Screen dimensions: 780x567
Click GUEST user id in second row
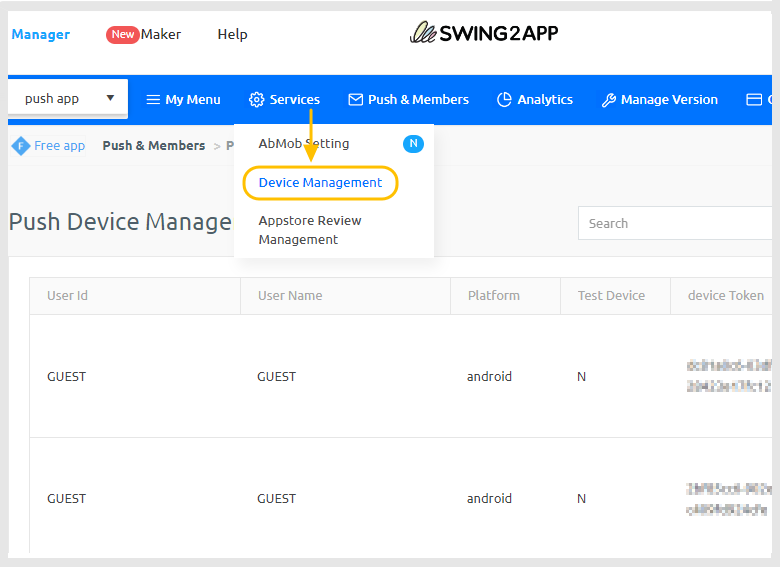(x=67, y=498)
